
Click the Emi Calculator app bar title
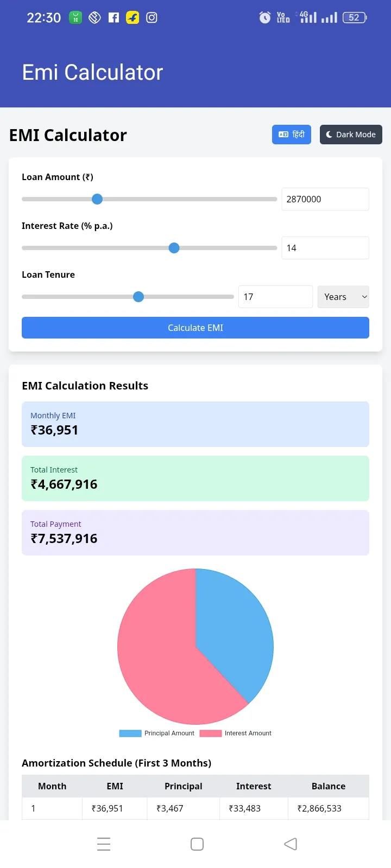click(x=92, y=72)
